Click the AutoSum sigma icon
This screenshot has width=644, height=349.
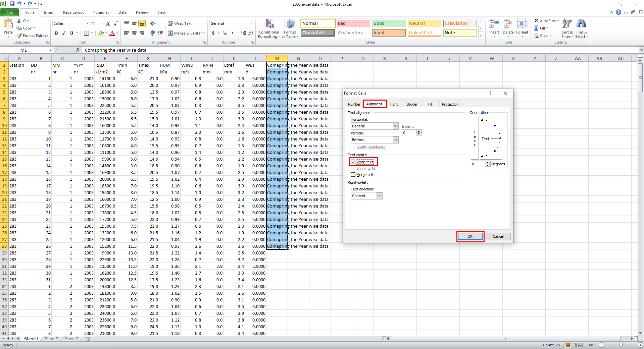(x=536, y=21)
